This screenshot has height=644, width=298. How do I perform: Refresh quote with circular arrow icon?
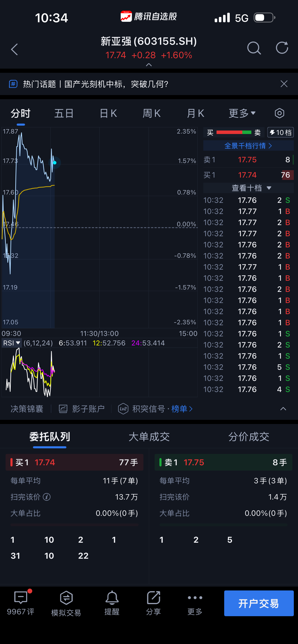[282, 48]
